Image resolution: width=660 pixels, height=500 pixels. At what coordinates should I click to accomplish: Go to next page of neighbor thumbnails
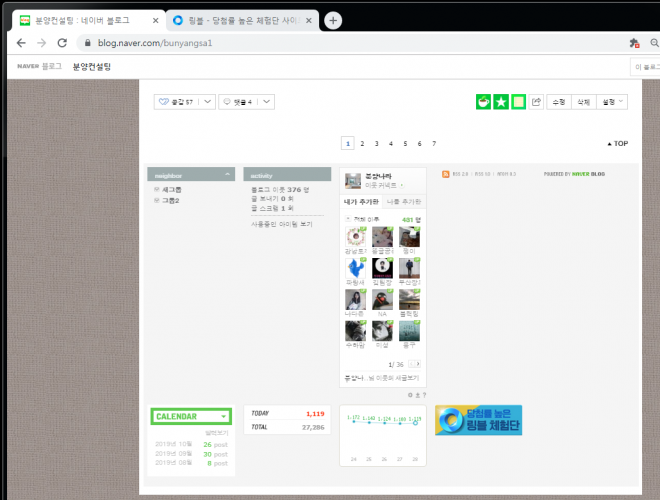point(416,364)
